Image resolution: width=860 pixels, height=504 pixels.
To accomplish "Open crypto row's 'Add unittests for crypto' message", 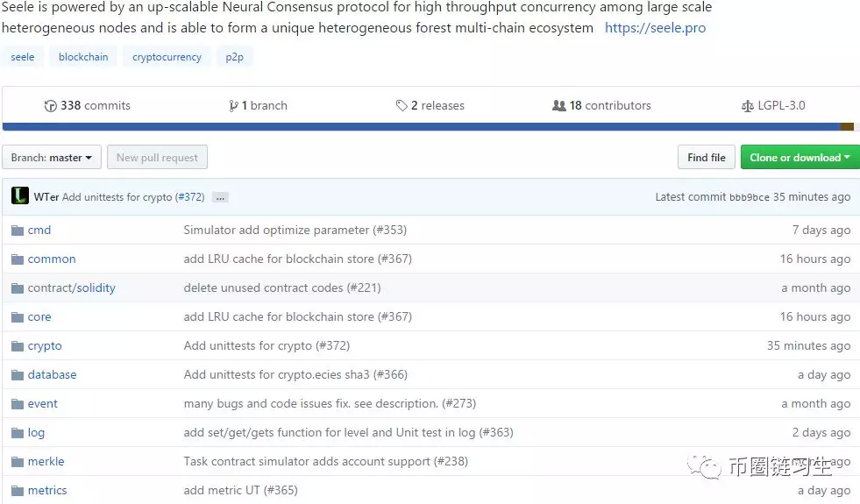I will 267,346.
